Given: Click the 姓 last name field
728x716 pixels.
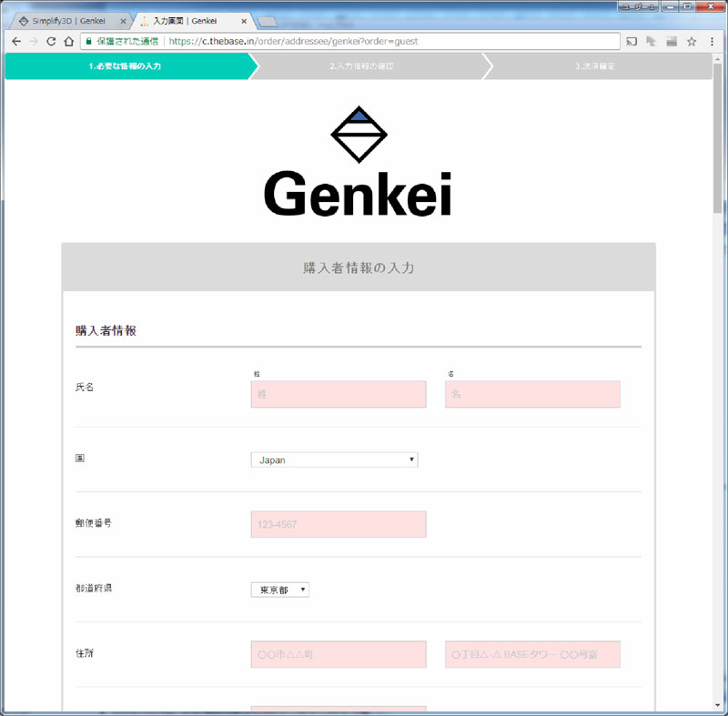Looking at the screenshot, I should pyautogui.click(x=338, y=394).
